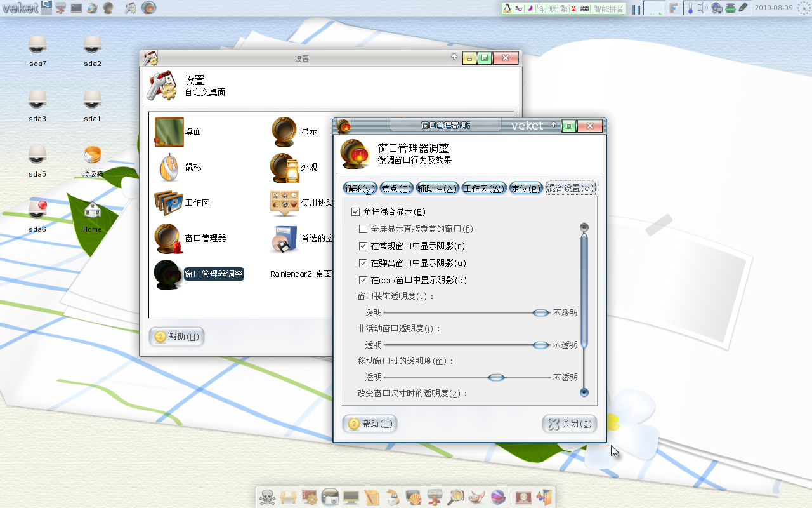This screenshot has width=812, height=508.
Task: Open the shell icon in bottom dock
Action: point(414,497)
